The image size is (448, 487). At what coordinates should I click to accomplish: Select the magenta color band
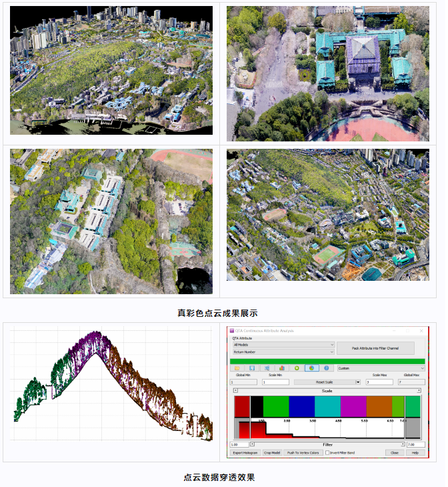(353, 406)
